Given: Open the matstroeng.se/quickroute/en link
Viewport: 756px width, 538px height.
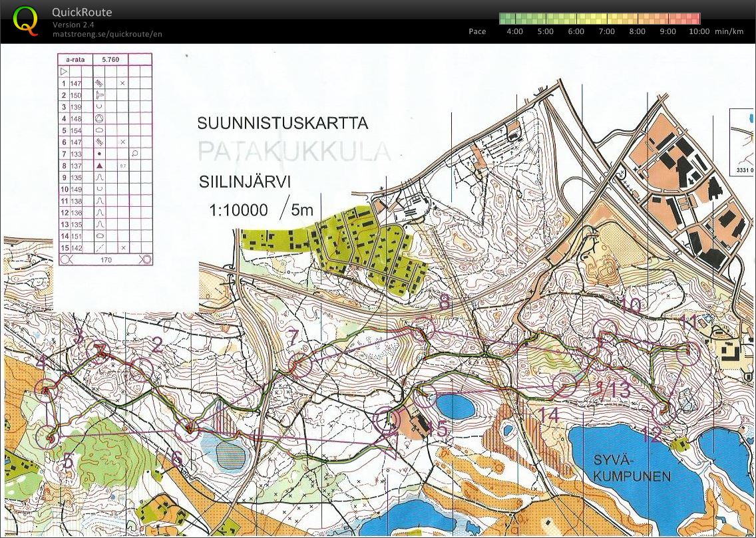Looking at the screenshot, I should (107, 34).
